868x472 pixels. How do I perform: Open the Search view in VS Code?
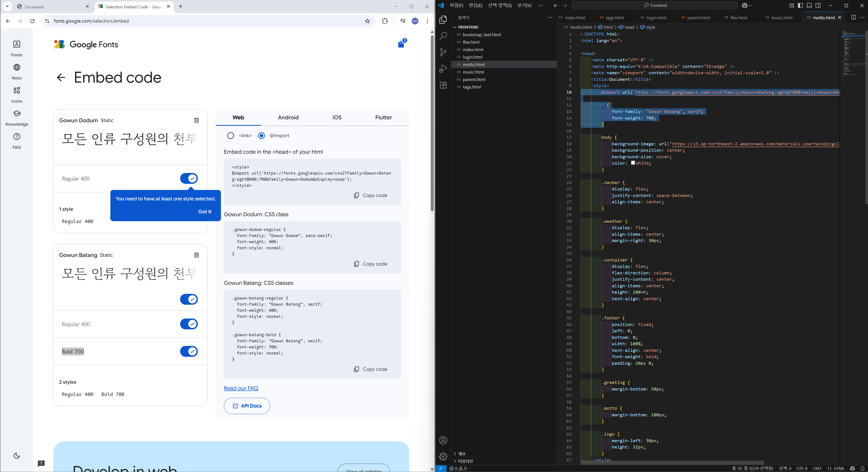[443, 36]
